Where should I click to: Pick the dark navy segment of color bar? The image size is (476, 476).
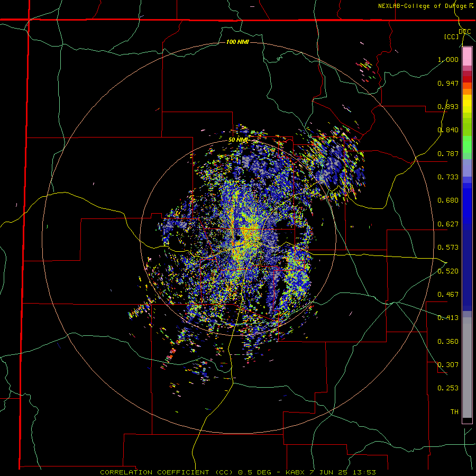coord(467,270)
